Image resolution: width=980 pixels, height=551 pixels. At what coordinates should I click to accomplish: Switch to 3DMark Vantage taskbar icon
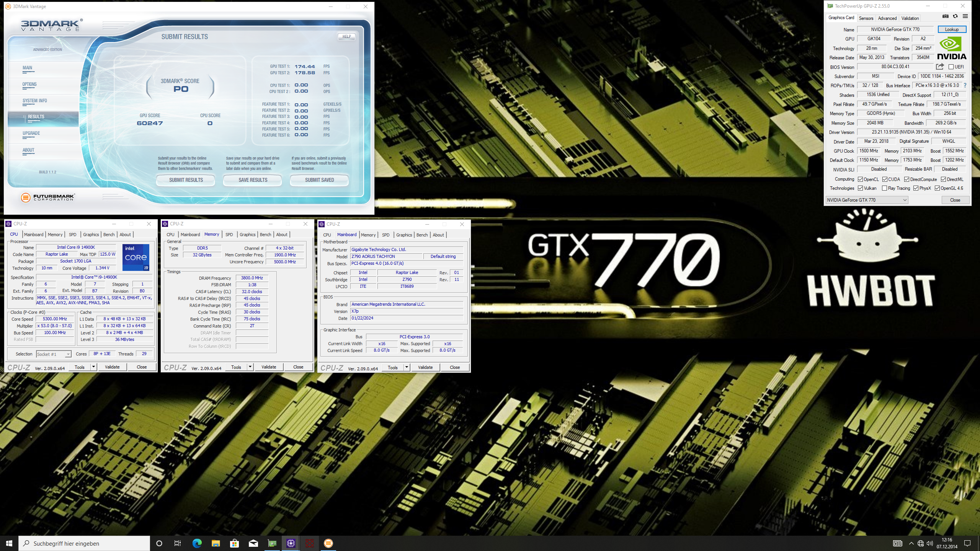pos(328,543)
